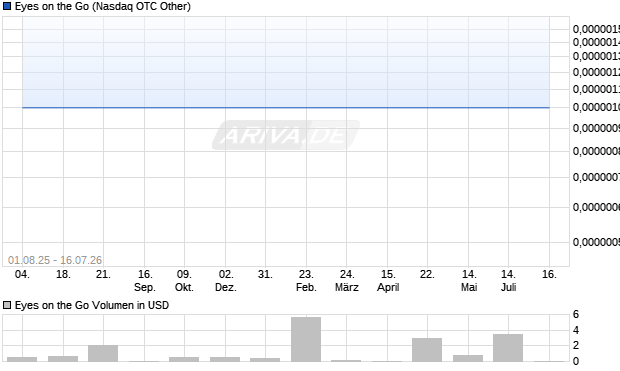
Task: Click the "0" label on the volume axis
Action: pos(576,361)
